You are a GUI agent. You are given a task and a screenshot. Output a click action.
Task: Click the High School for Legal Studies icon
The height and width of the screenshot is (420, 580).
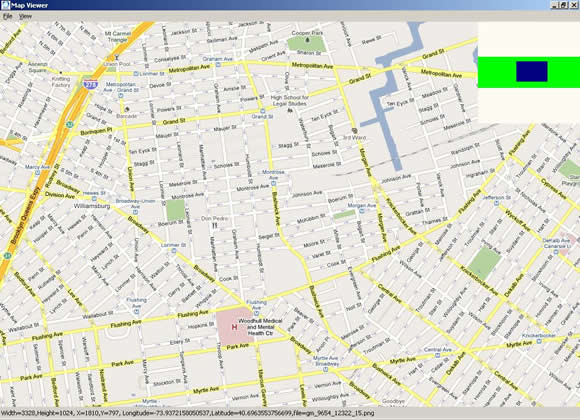coord(290,110)
